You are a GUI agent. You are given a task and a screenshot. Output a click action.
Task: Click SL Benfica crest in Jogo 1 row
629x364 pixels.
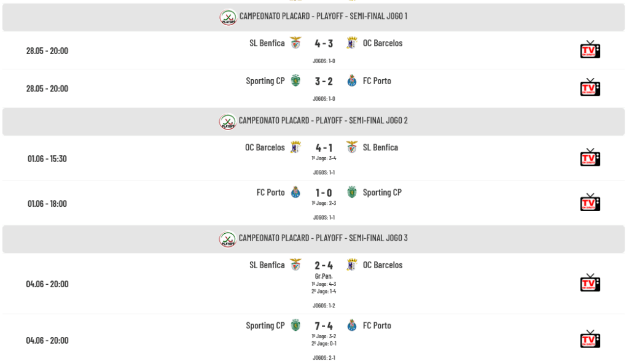pos(295,42)
